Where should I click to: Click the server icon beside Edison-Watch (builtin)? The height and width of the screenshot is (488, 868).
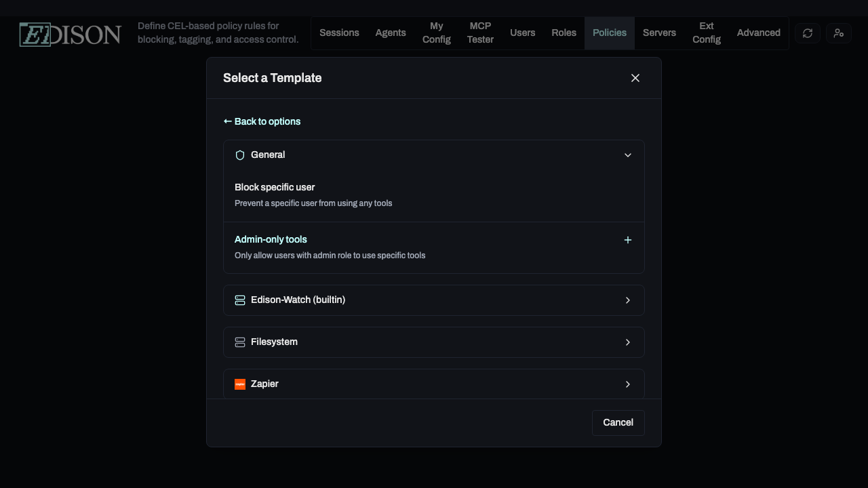click(x=240, y=300)
